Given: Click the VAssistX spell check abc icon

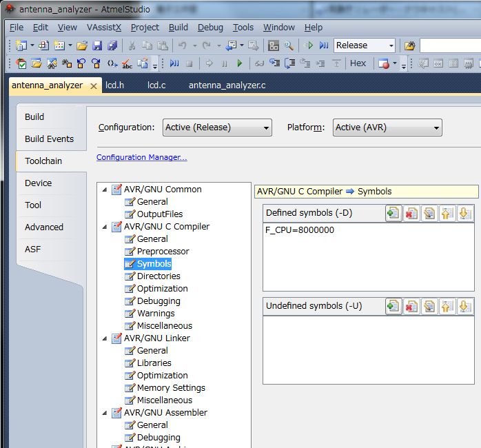Looking at the screenshot, I should [x=127, y=63].
